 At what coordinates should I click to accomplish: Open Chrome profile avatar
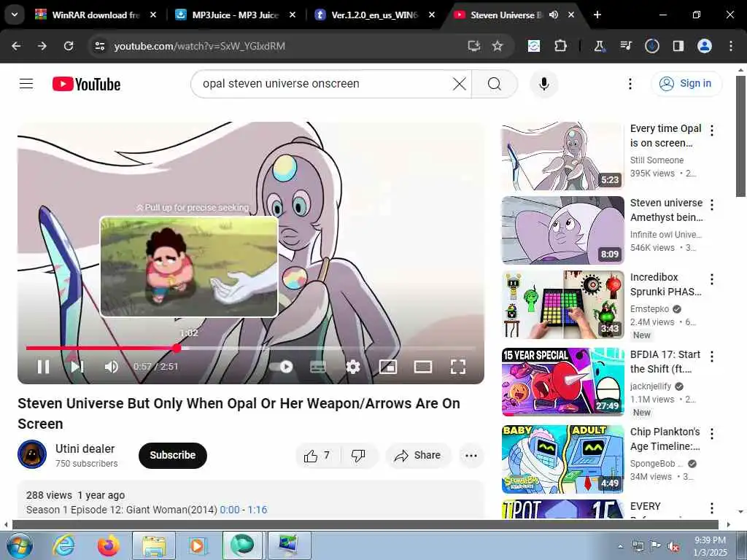pyautogui.click(x=705, y=46)
